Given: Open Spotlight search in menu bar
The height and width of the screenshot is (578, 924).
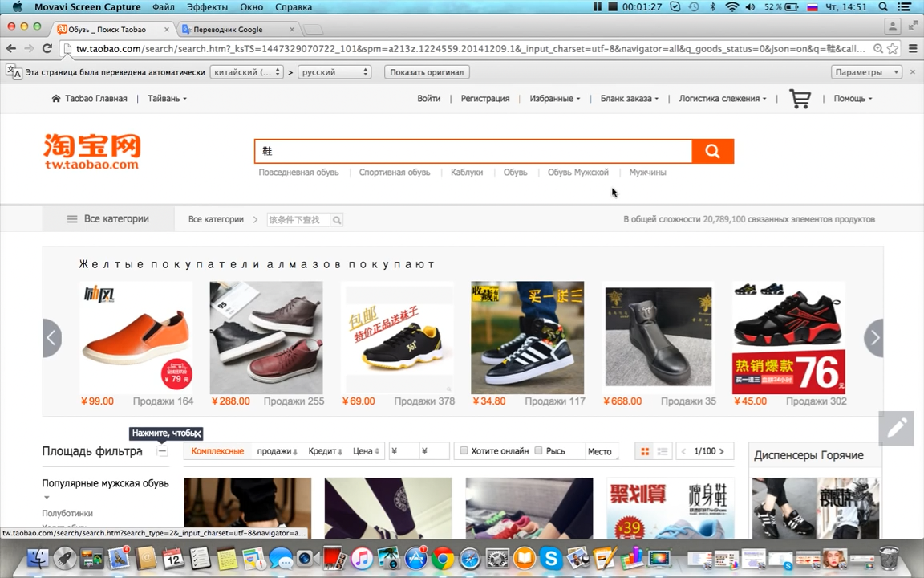Looking at the screenshot, I should pyautogui.click(x=883, y=7).
